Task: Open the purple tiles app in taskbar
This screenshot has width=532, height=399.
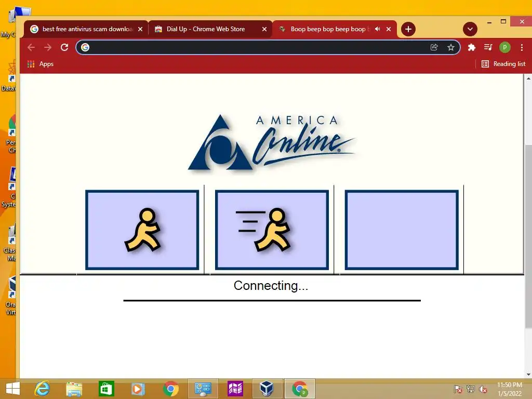Action: point(235,389)
